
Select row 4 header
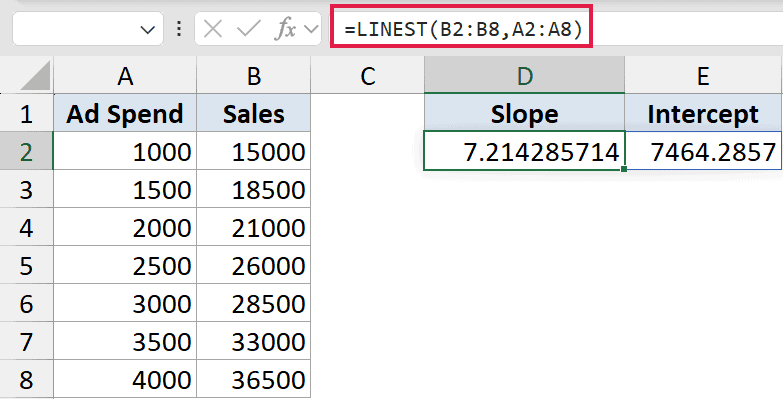pos(26,227)
